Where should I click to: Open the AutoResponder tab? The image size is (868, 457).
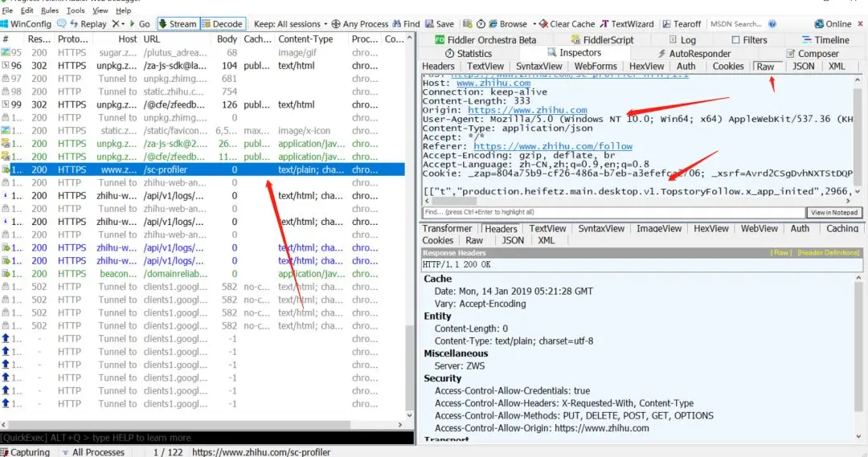tap(694, 54)
